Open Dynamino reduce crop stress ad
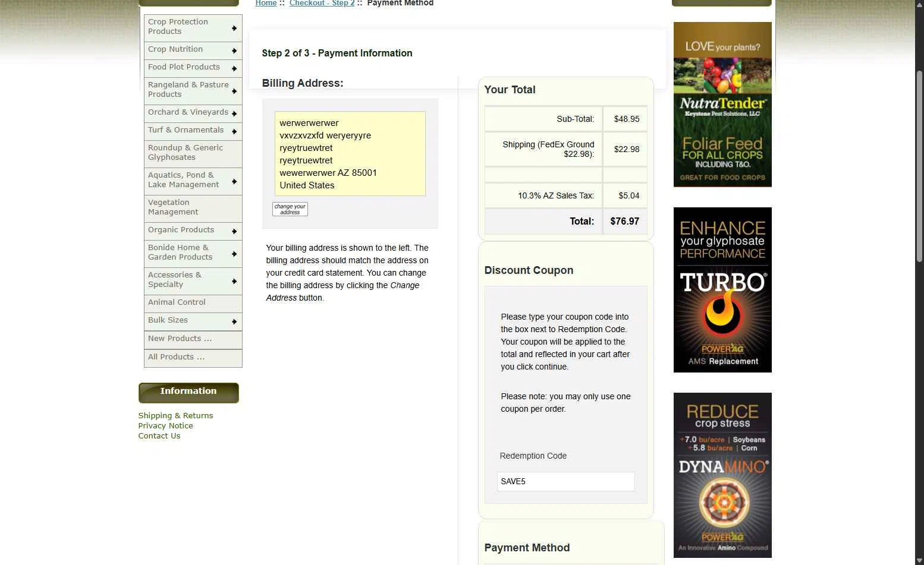This screenshot has width=924, height=565. [722, 475]
